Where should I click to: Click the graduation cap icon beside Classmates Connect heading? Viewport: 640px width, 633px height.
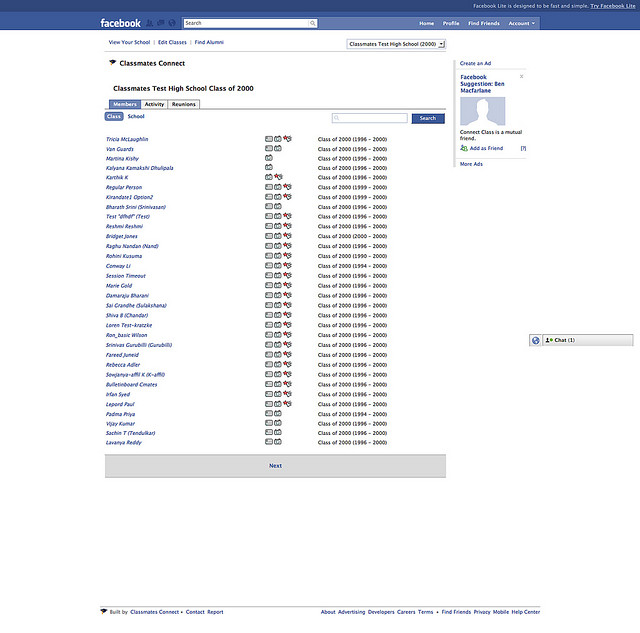[112, 62]
